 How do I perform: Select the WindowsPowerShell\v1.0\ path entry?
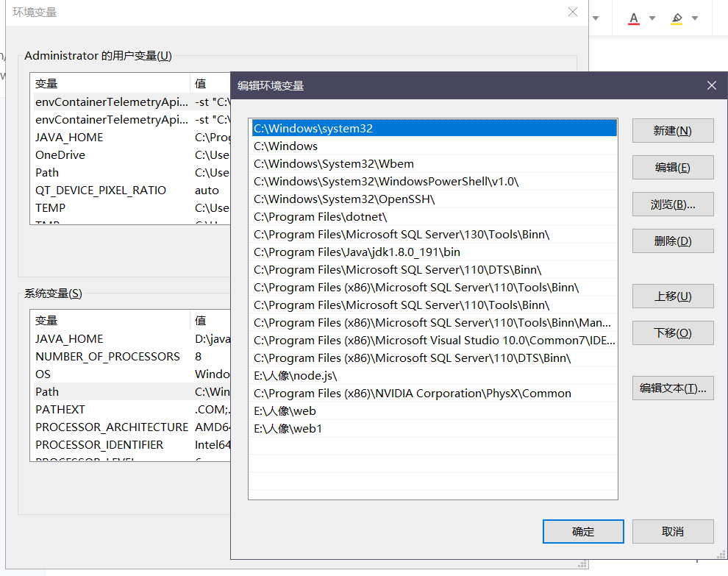point(434,181)
